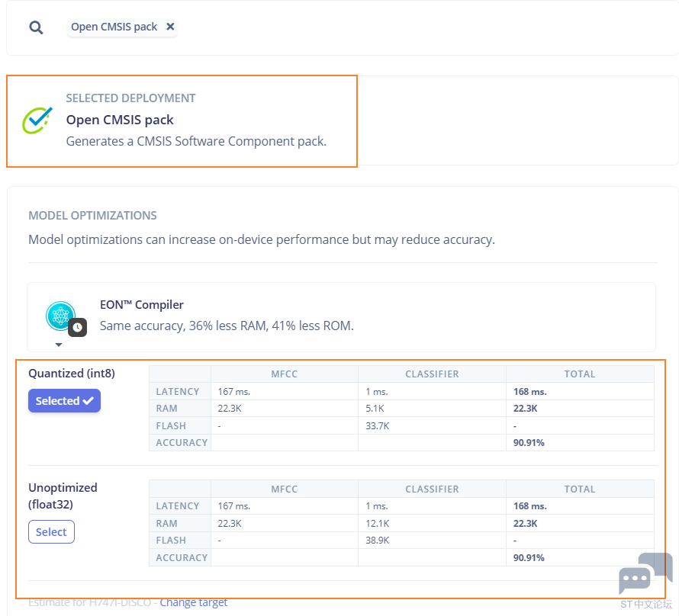Click the Quantized (int8) label
The image size is (679, 616).
click(x=72, y=374)
